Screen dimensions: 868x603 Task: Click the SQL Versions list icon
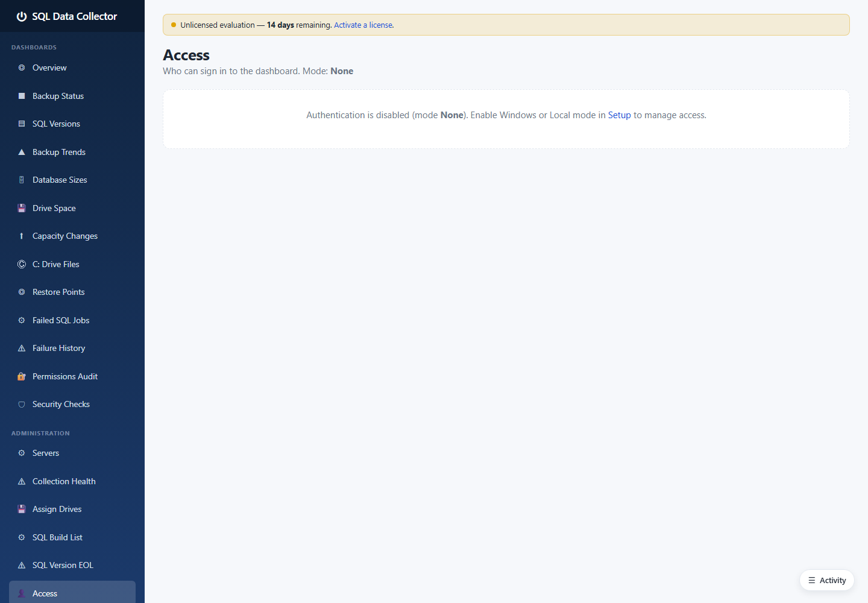22,124
